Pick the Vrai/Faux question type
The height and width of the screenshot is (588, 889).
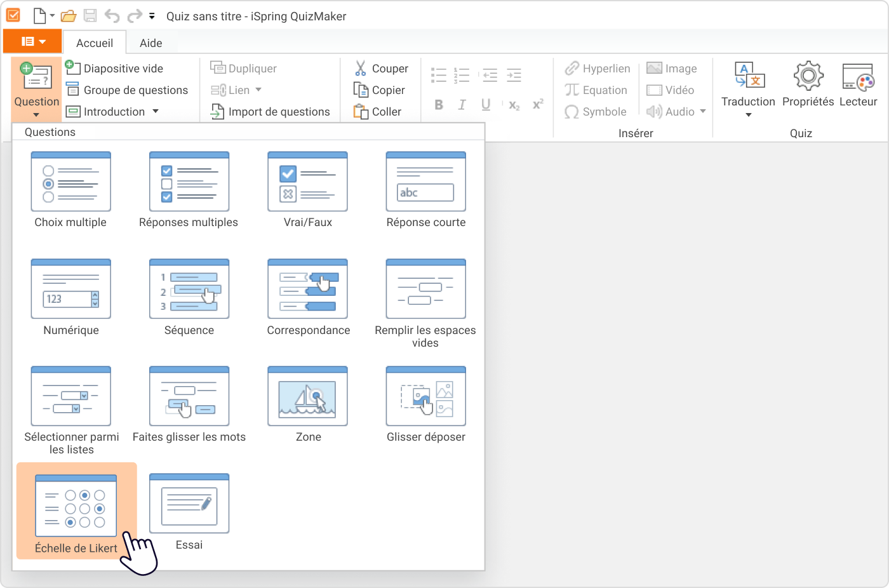[307, 182]
